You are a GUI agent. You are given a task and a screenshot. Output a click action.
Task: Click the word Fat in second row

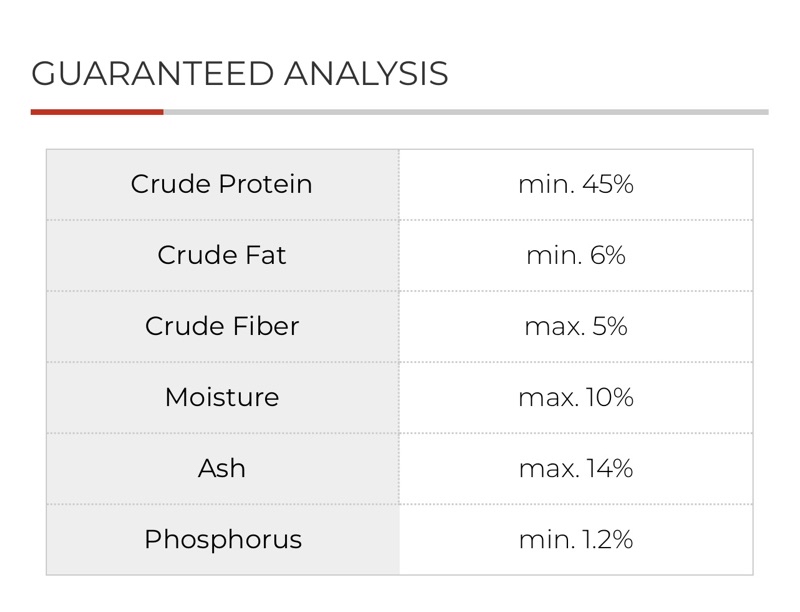pyautogui.click(x=265, y=255)
